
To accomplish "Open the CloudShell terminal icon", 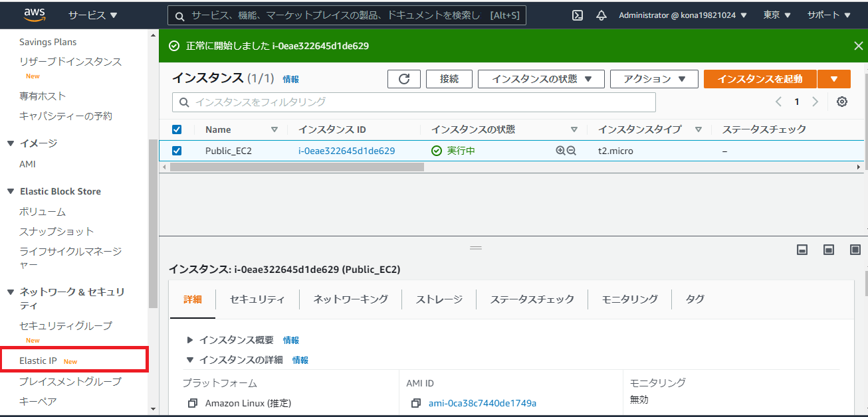I will pos(578,15).
